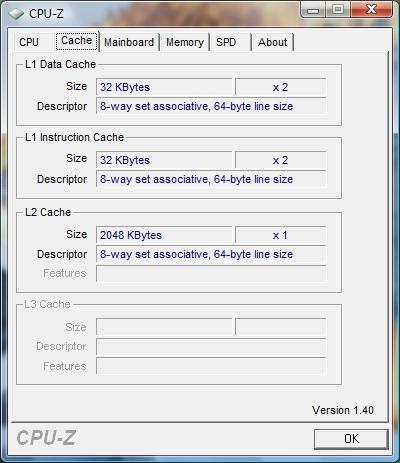Click the empty L3 Cache Features field
The width and height of the screenshot is (400, 463).
point(211,366)
